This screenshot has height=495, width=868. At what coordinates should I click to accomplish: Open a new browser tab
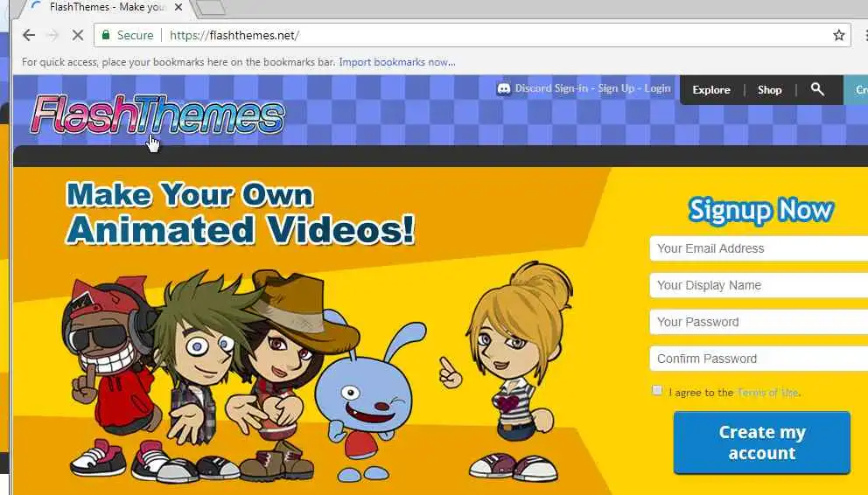coord(210,8)
